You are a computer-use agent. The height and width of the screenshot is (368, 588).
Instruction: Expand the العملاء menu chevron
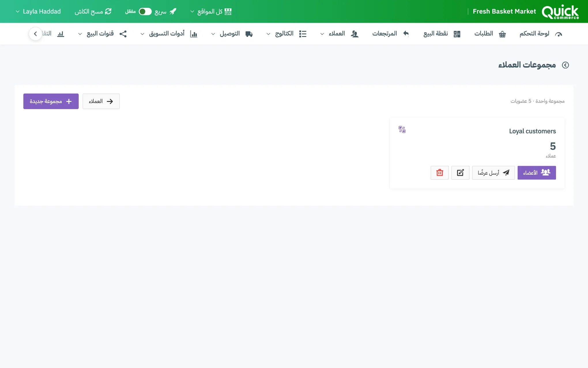322,34
